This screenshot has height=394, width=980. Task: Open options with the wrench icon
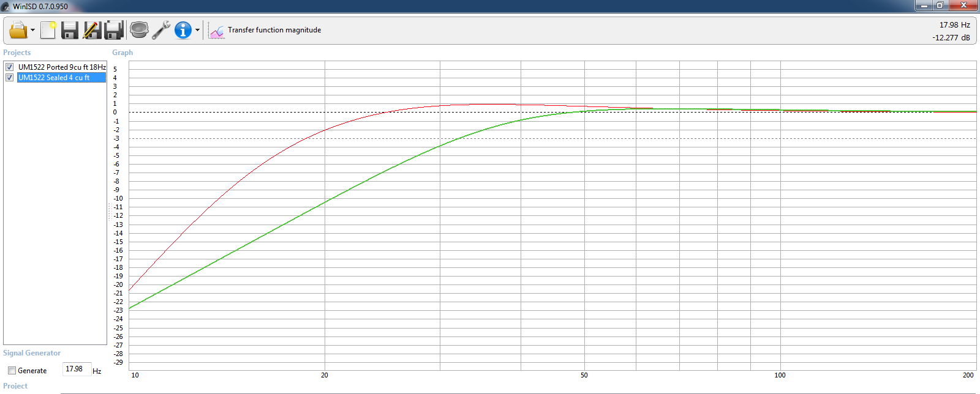(x=161, y=30)
